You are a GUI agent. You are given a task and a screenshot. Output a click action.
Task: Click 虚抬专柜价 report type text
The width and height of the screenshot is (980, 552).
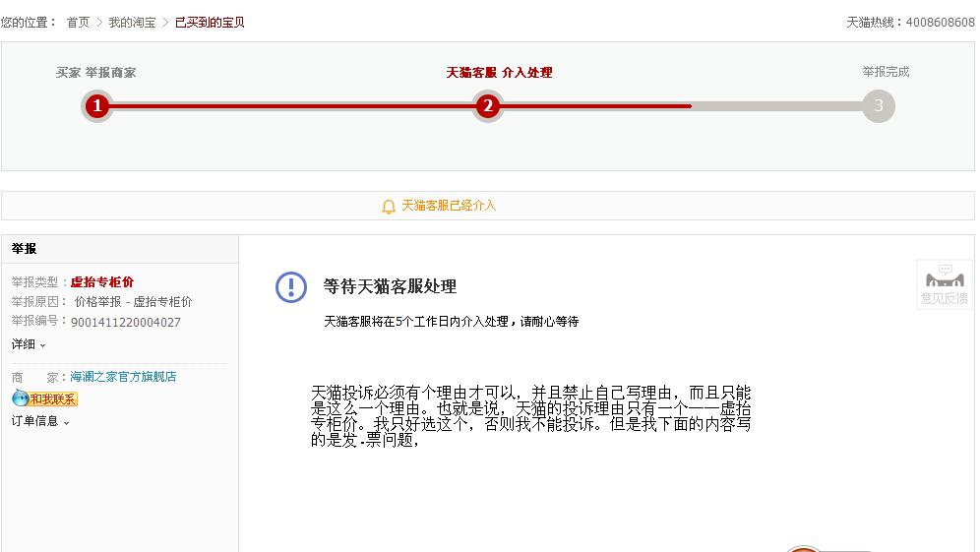click(x=102, y=282)
